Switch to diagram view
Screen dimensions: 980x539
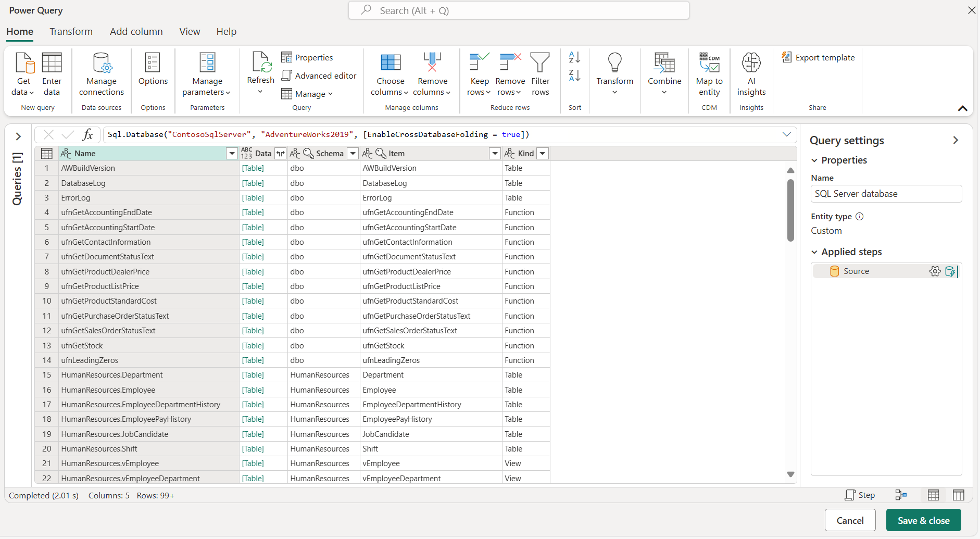901,495
